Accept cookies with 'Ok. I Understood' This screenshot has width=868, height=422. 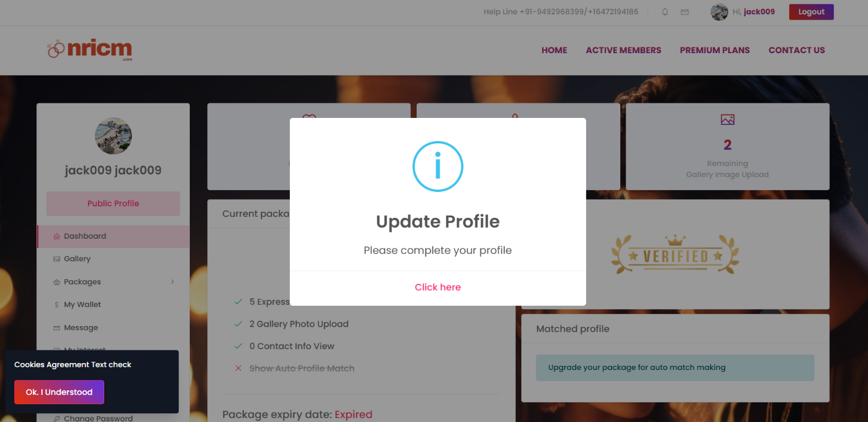pos(59,392)
